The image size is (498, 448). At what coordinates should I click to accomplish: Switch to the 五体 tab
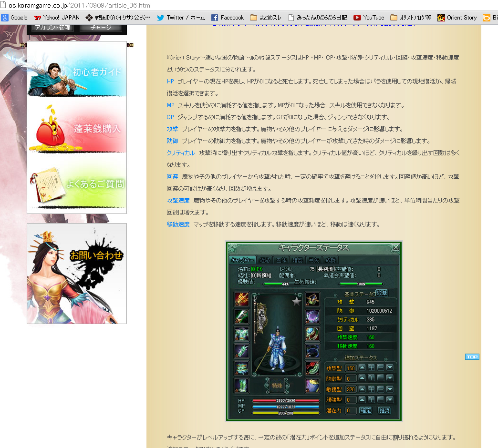coord(281,260)
